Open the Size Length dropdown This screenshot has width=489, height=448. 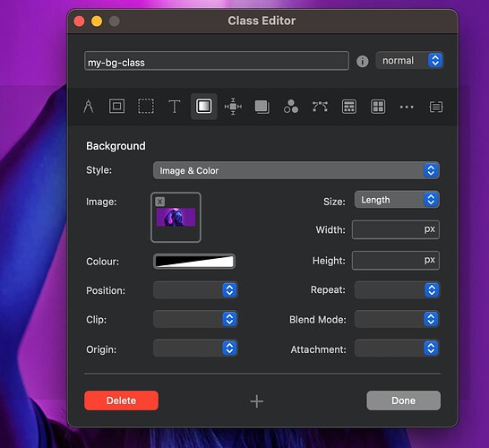point(397,200)
